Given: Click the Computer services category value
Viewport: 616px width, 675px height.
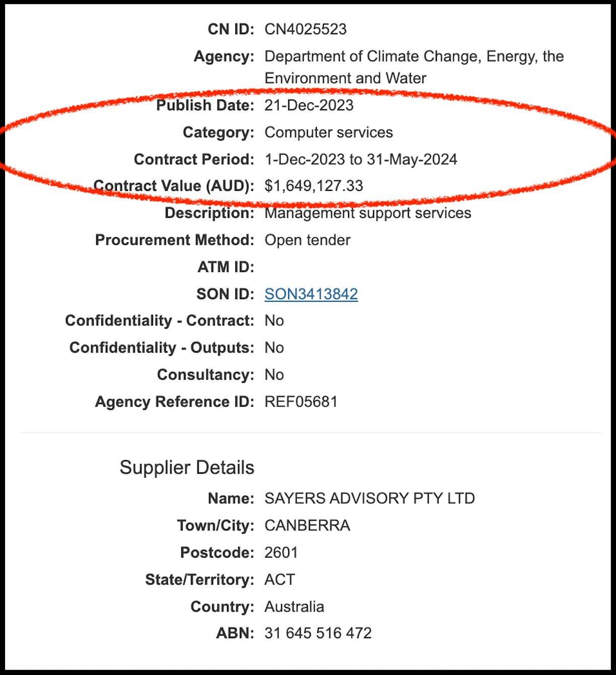Looking at the screenshot, I should coord(328,132).
